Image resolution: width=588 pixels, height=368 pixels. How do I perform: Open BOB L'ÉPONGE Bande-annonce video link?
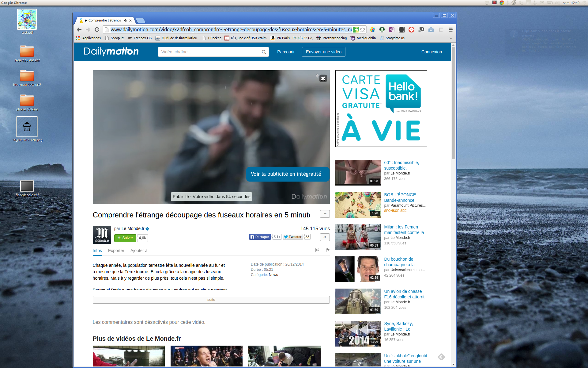(401, 197)
